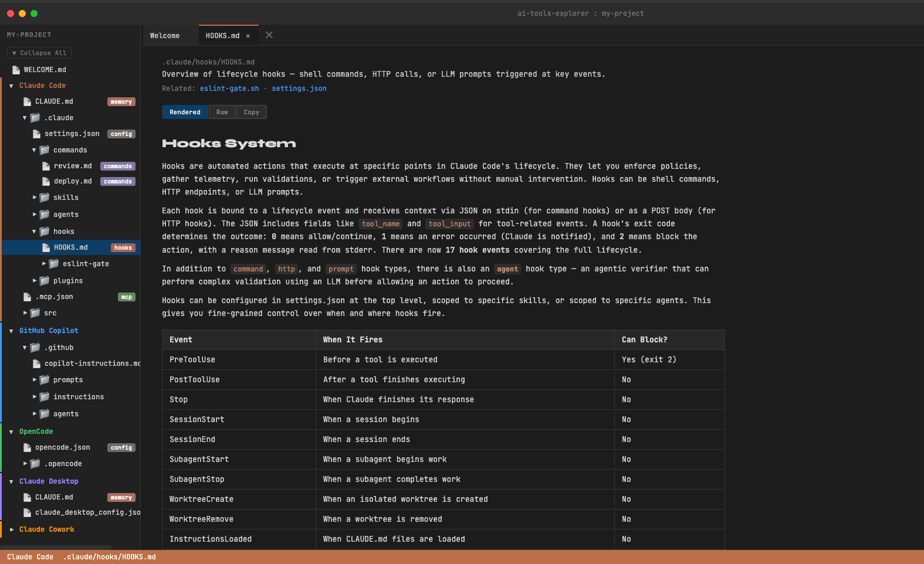
Task: Click the commands folder icon
Action: [45, 150]
